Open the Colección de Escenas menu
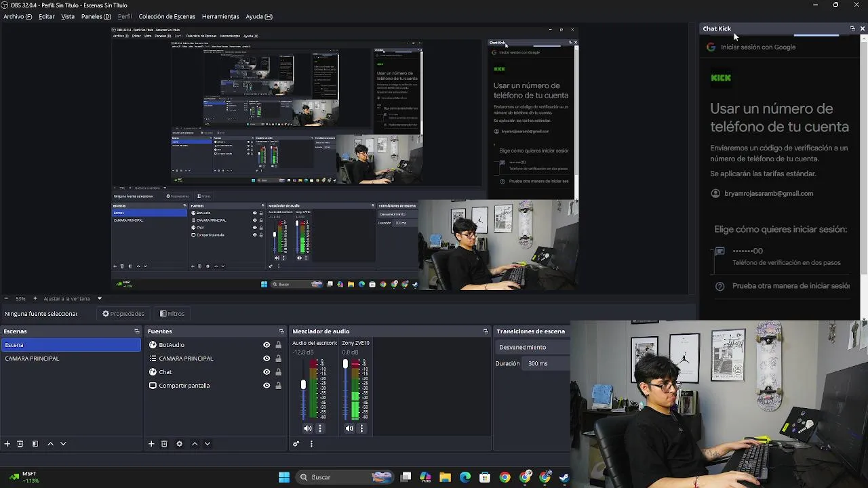 coord(167,16)
